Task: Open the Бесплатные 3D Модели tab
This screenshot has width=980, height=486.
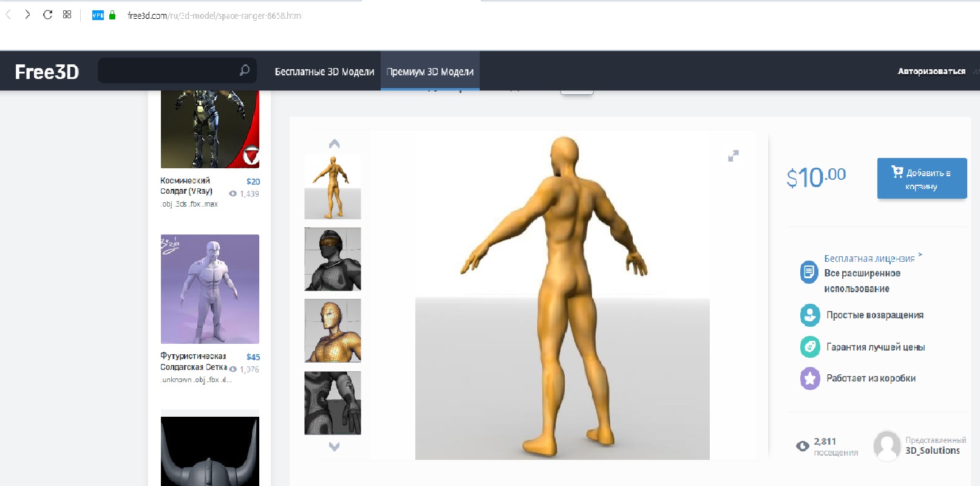Action: pyautogui.click(x=324, y=72)
